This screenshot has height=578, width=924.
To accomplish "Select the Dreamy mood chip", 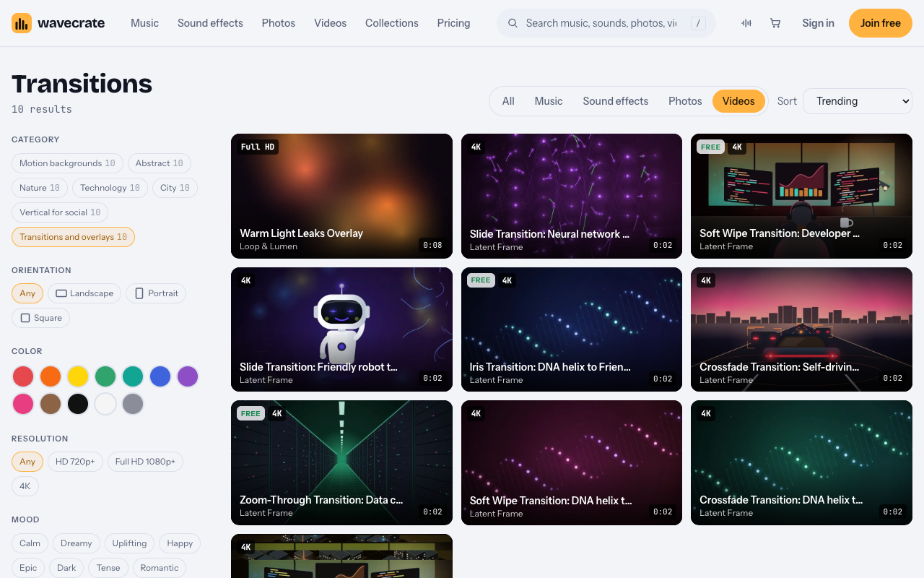I will point(76,543).
